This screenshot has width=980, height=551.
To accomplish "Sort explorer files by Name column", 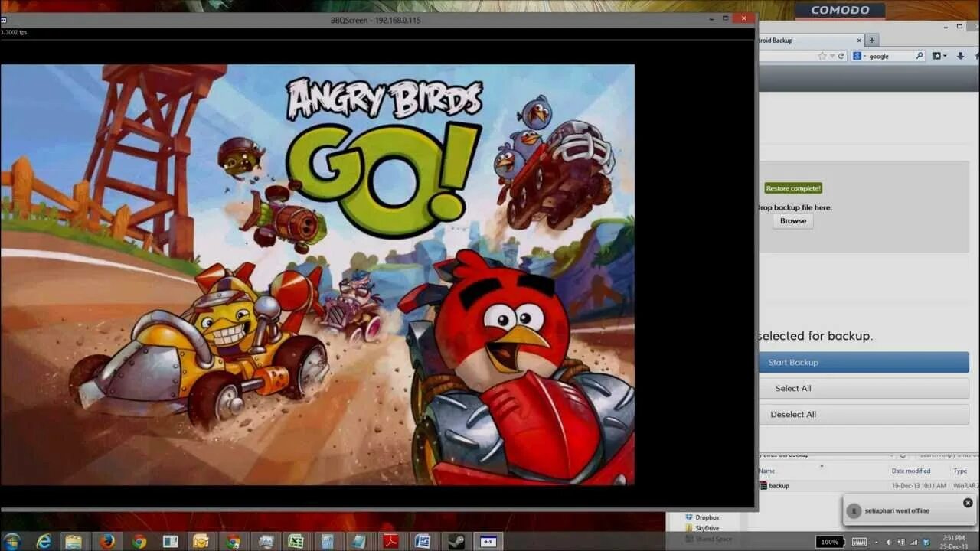I will [x=767, y=471].
